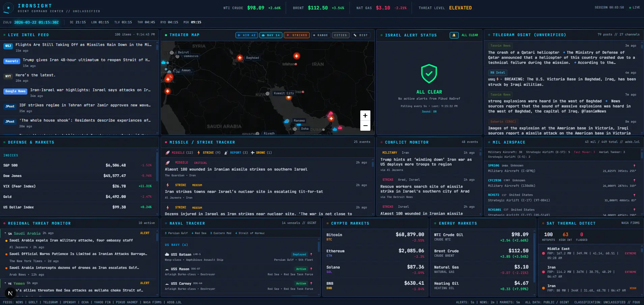Click the ZULU timestamp field
Screen dimensions: 644x305
(36, 22)
